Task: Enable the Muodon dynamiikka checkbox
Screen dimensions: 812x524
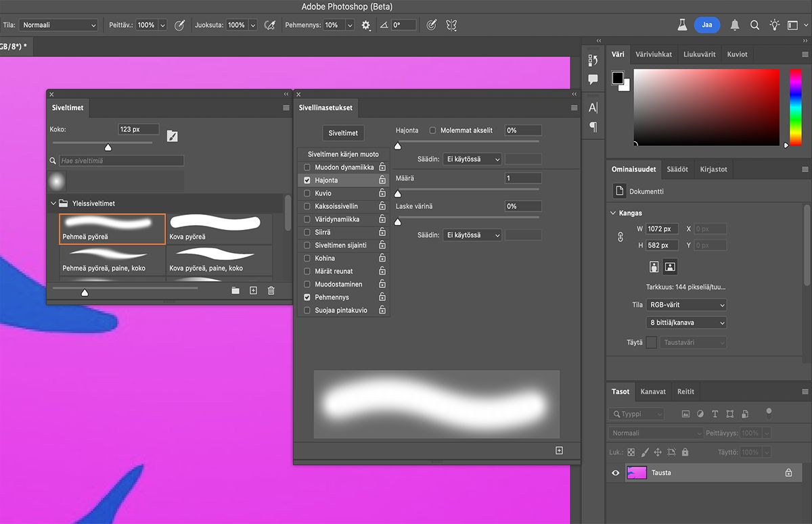Action: tap(307, 168)
